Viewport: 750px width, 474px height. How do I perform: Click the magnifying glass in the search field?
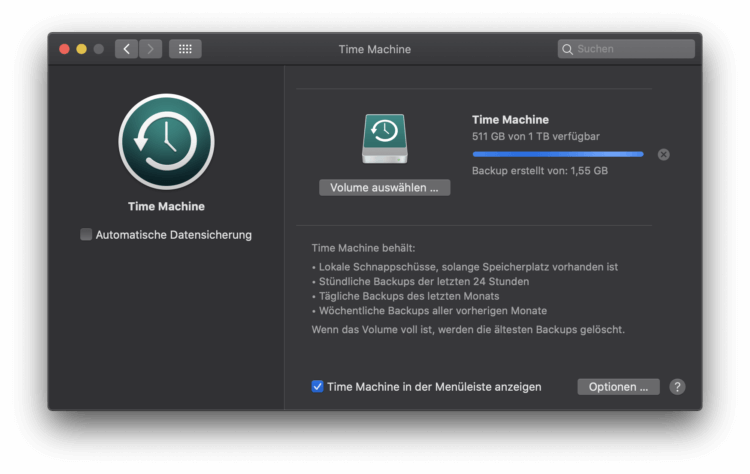[x=568, y=49]
